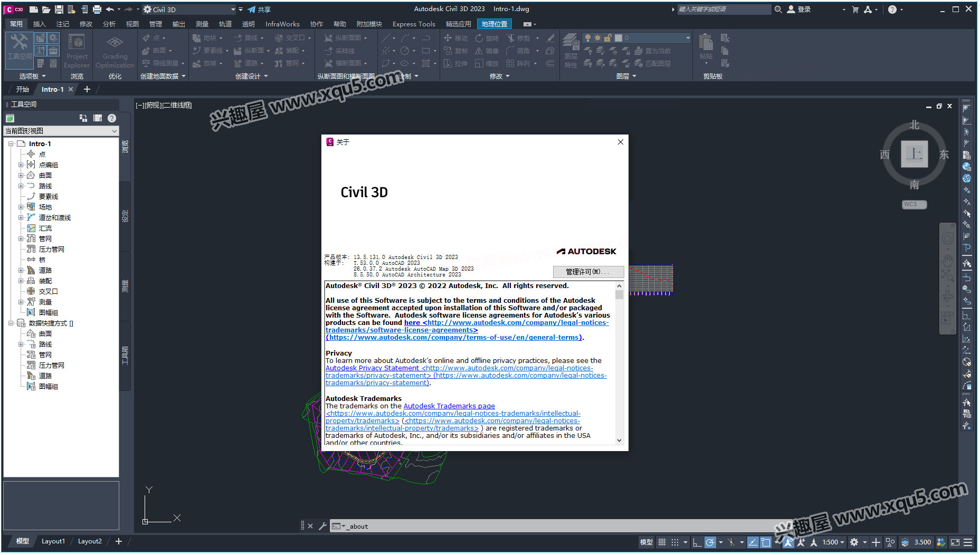Click the green drawing icon at Toolspace top-left

pos(10,118)
